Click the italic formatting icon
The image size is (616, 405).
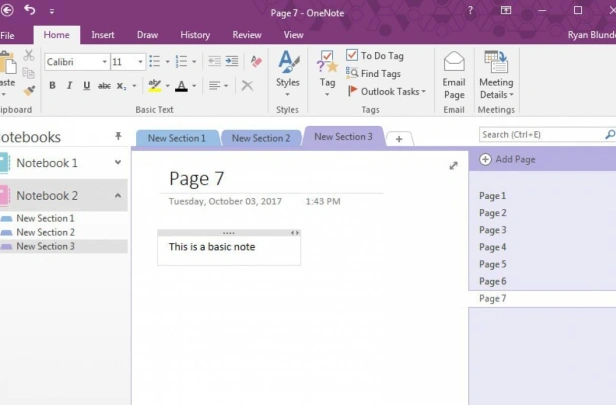pos(70,85)
